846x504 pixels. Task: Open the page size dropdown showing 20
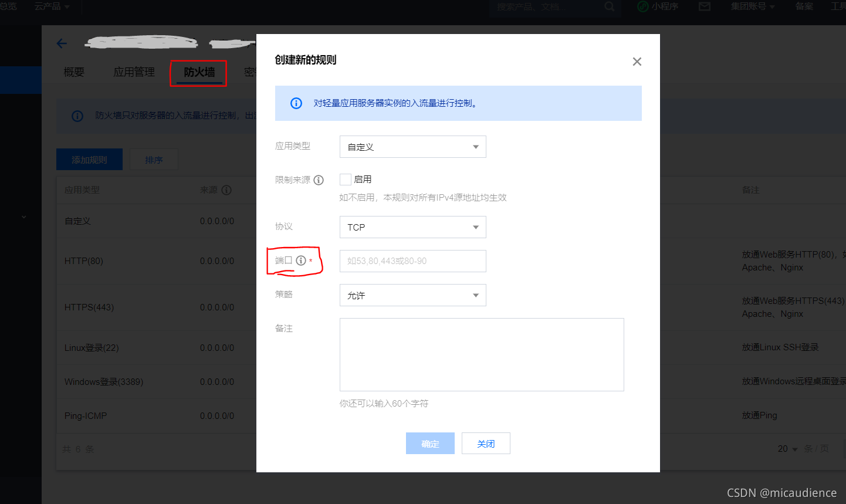click(x=787, y=449)
